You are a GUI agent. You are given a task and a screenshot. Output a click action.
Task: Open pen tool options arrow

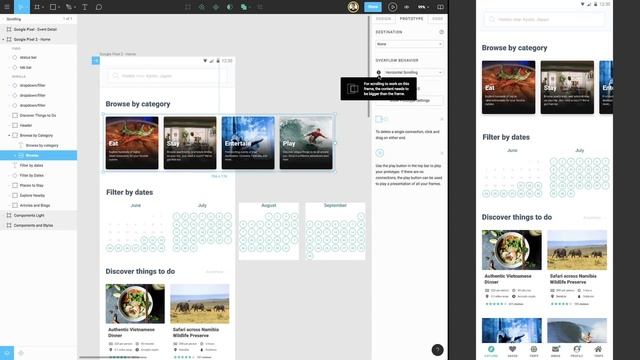[75, 7]
